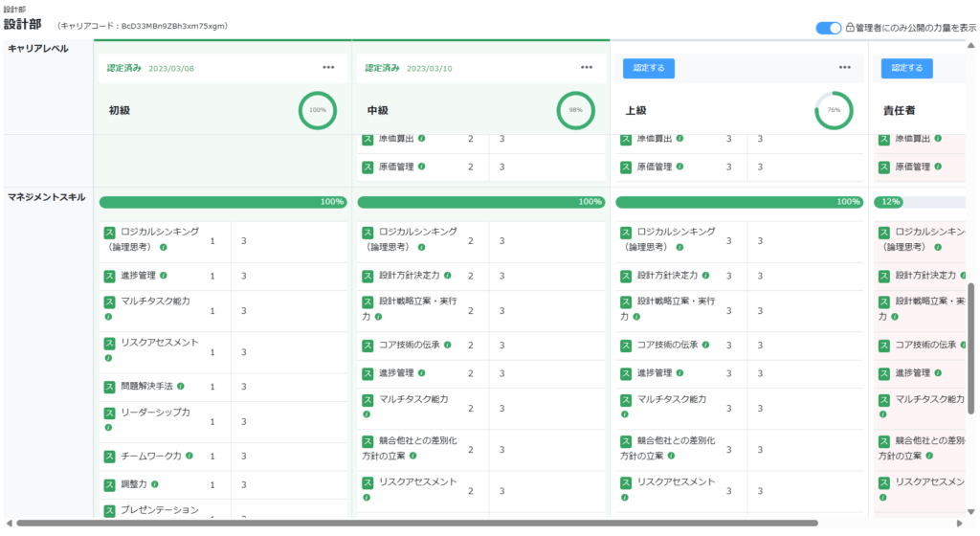Click info icon next to 問題解決手法
Viewport: 980px width, 536px height.
tap(181, 387)
